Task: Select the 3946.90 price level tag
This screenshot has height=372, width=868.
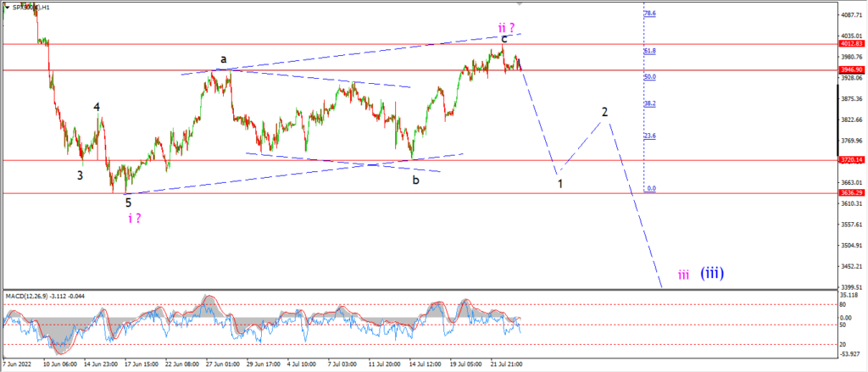Action: [853, 69]
